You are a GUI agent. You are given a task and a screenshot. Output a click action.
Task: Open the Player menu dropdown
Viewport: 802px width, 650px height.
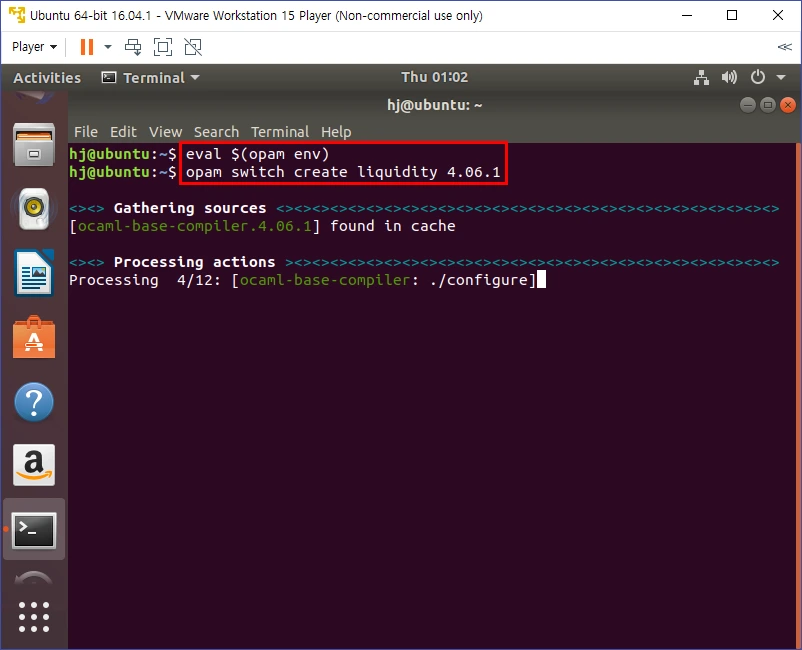pos(34,47)
